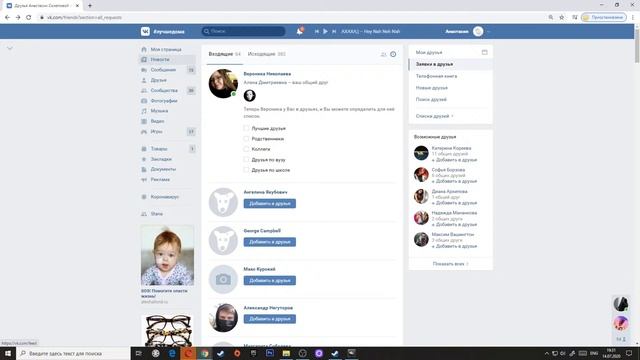Click the baby photo advertisement

(x=167, y=256)
